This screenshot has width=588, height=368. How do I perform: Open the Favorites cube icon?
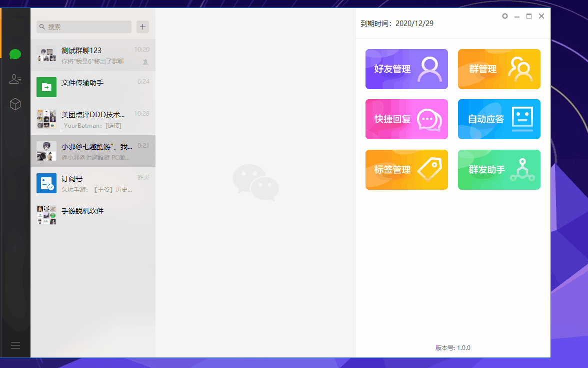pos(15,104)
